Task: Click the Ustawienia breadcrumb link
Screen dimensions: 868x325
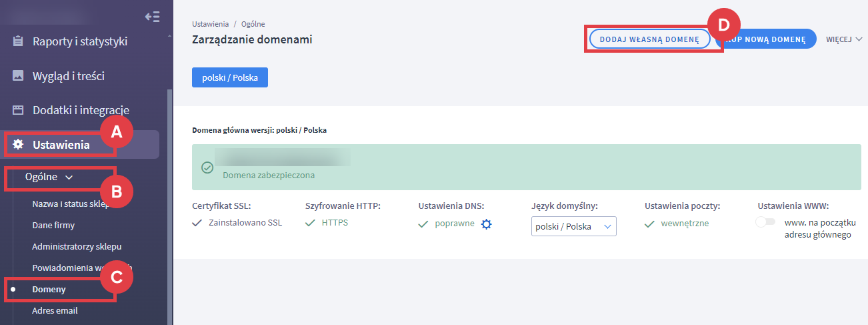Action: pos(210,24)
